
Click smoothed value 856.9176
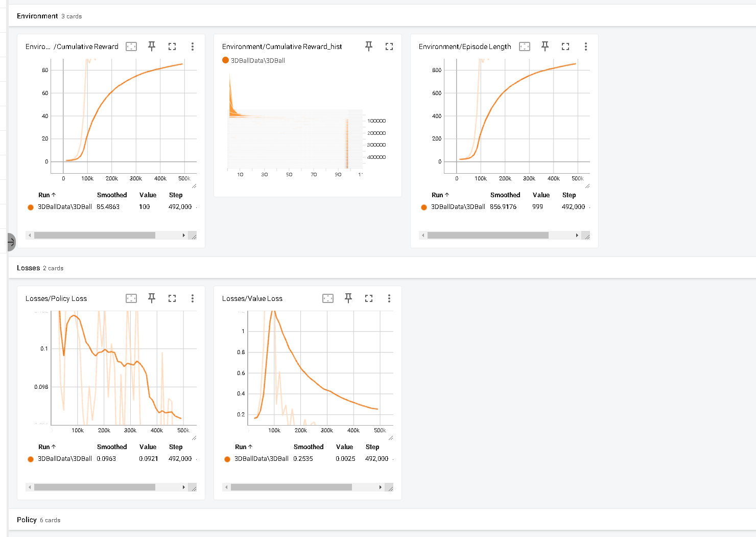pos(503,207)
